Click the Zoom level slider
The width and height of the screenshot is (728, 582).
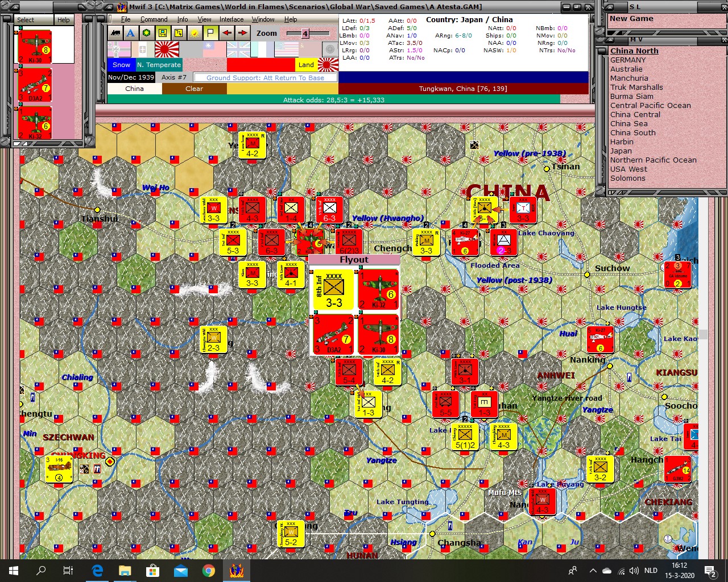pyautogui.click(x=308, y=34)
